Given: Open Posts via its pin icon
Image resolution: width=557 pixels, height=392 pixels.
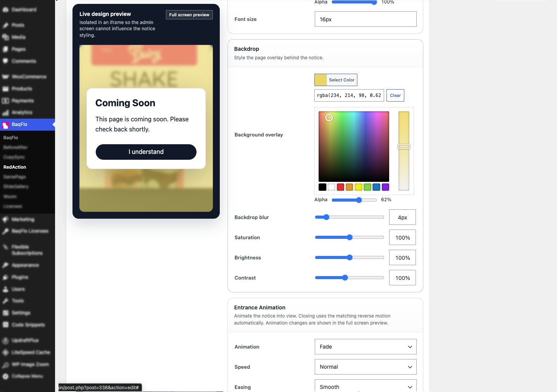Looking at the screenshot, I should [x=5, y=25].
